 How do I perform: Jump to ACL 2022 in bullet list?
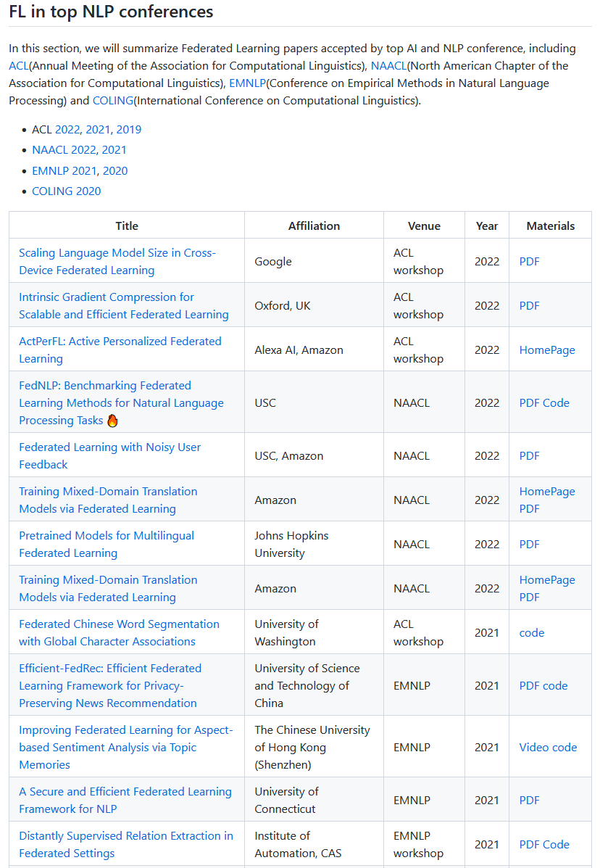click(67, 130)
